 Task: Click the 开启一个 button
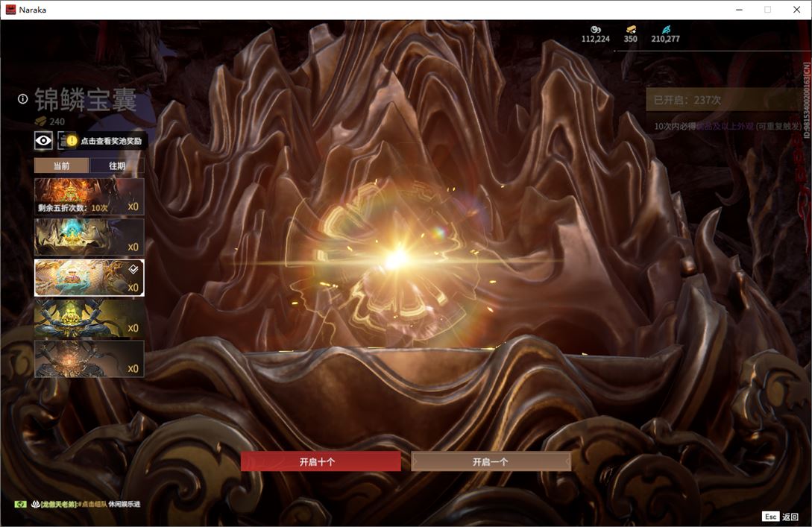click(491, 461)
